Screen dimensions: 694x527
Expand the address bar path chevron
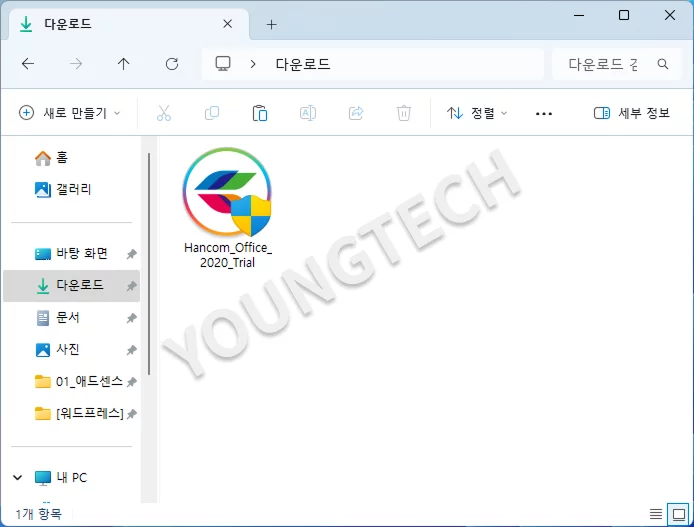click(x=253, y=64)
